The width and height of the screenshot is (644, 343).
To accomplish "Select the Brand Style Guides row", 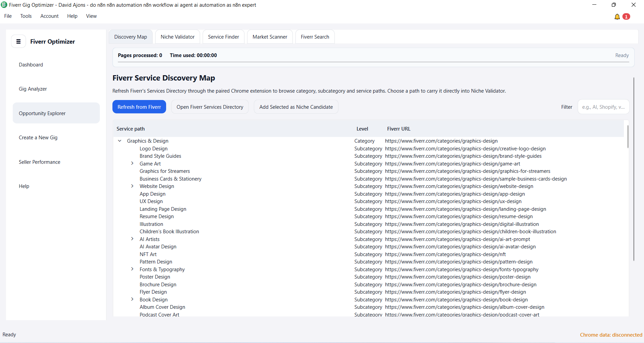I will (x=368, y=156).
